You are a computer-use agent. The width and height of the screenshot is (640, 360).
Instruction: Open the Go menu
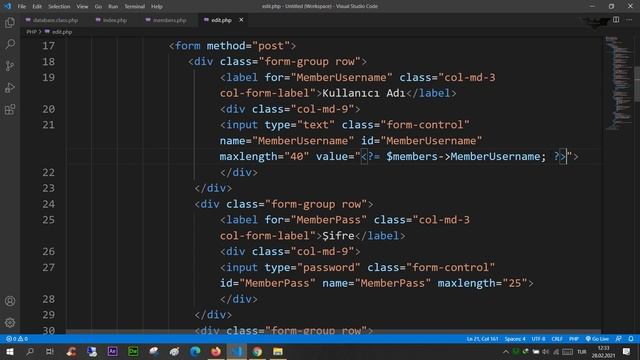(x=98, y=7)
